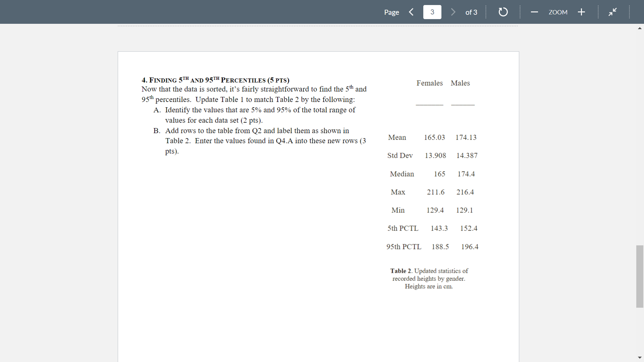Click the scroll-down arrow on the scrollbar

point(640,358)
